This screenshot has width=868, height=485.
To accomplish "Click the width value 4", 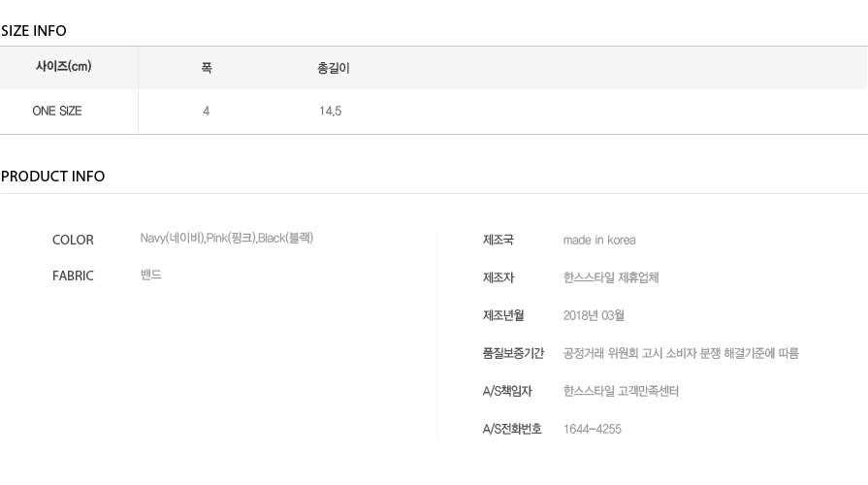I will 206,112.
